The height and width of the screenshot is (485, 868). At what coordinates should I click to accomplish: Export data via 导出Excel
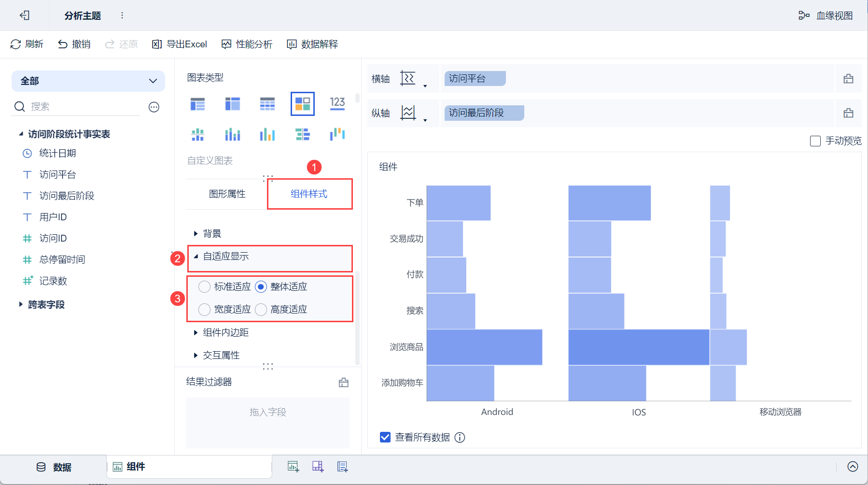[179, 44]
